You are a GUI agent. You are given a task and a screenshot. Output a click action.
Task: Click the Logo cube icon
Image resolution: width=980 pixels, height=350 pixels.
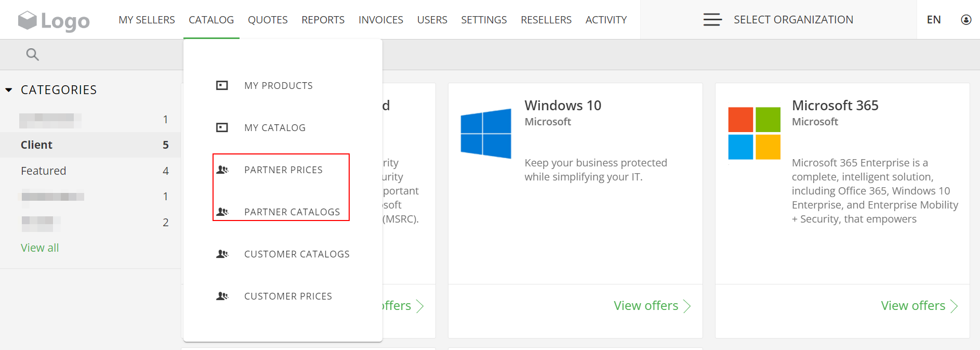pos(27,20)
